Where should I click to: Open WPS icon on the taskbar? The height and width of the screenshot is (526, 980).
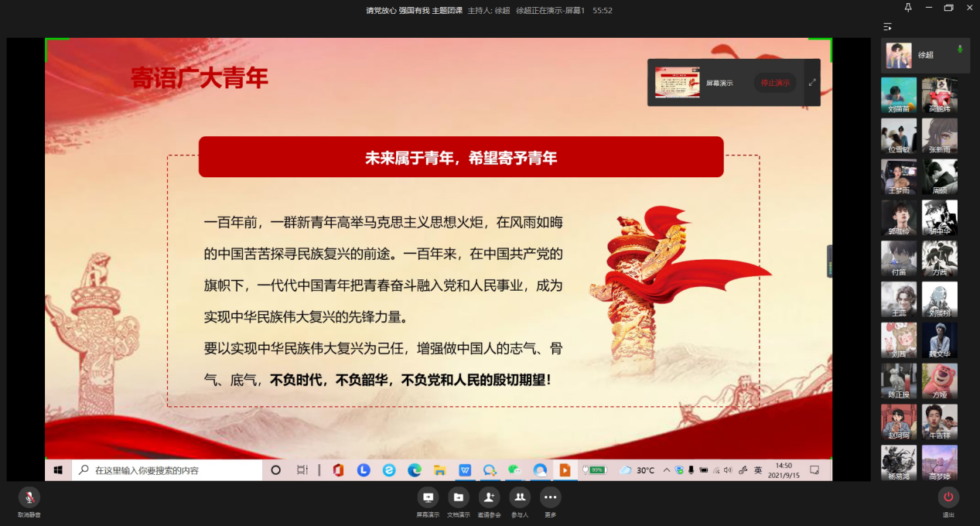click(x=465, y=470)
